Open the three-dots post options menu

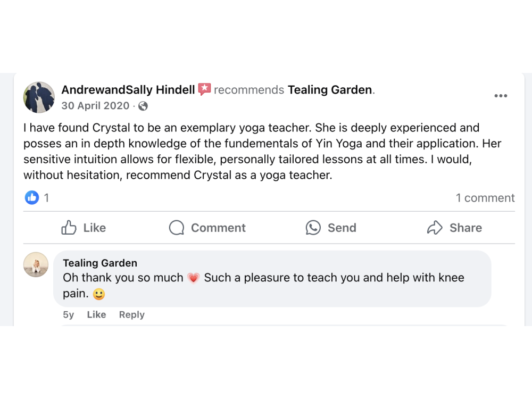pos(501,96)
